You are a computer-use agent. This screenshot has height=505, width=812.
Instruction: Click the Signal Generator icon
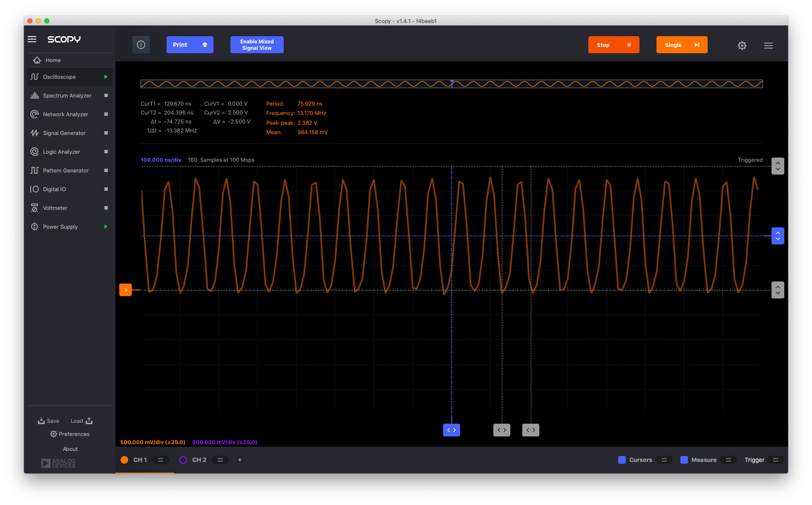coord(35,133)
